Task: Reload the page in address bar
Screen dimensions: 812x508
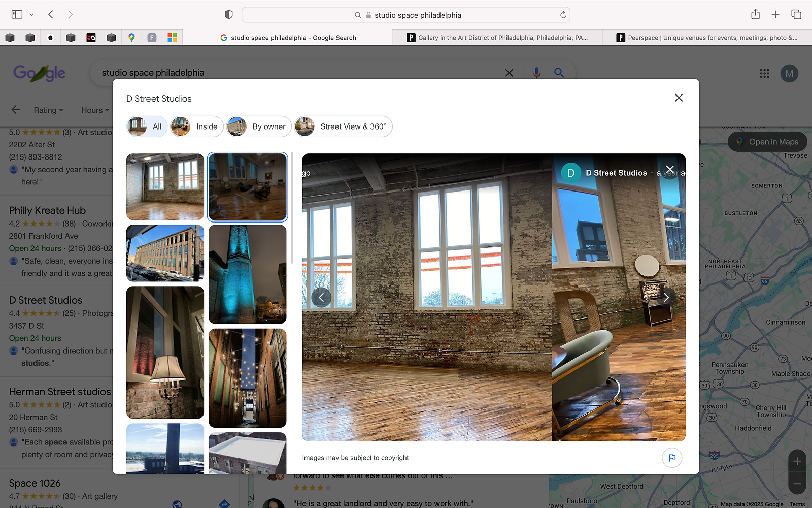Action: (x=563, y=15)
